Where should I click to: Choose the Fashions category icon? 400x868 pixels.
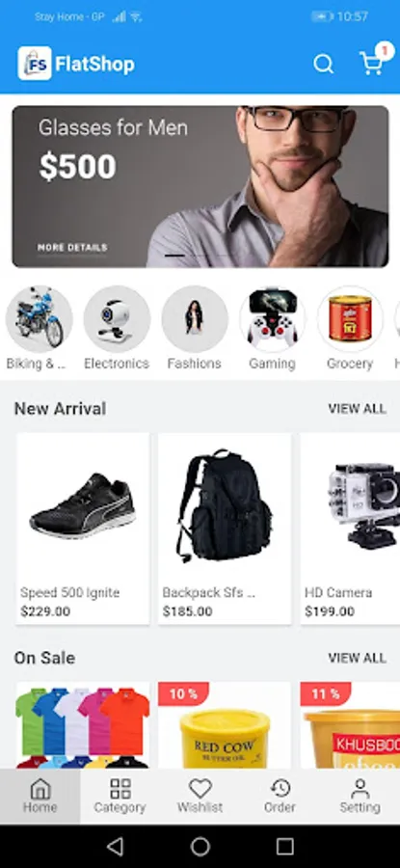pos(195,318)
